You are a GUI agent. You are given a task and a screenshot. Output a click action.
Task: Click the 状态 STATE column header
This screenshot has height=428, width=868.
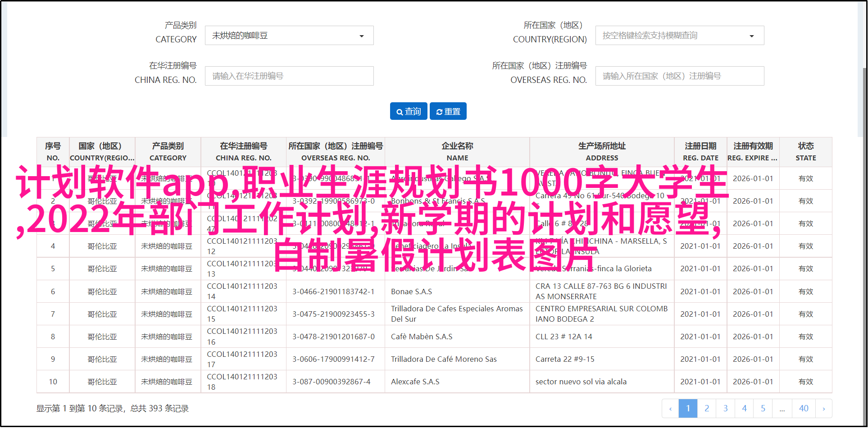pyautogui.click(x=805, y=152)
